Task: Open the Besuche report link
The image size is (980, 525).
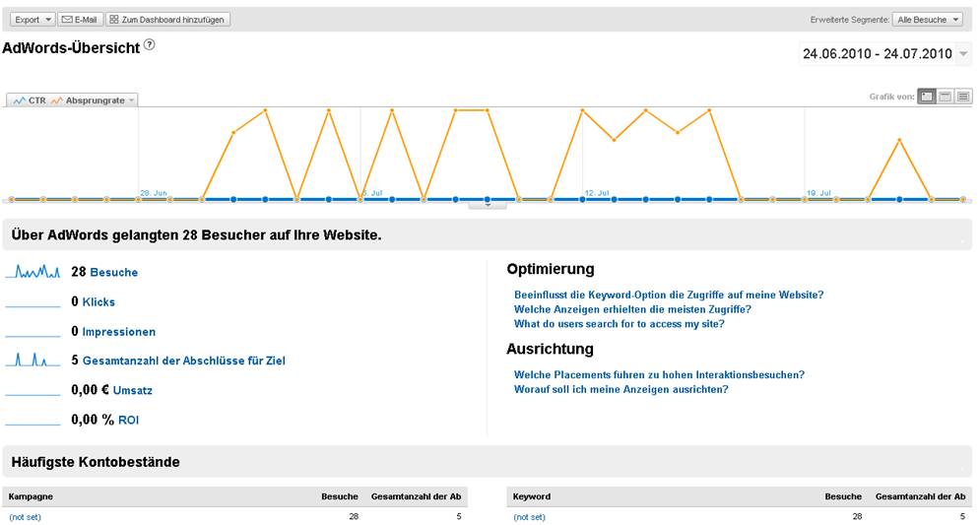Action: [x=113, y=273]
